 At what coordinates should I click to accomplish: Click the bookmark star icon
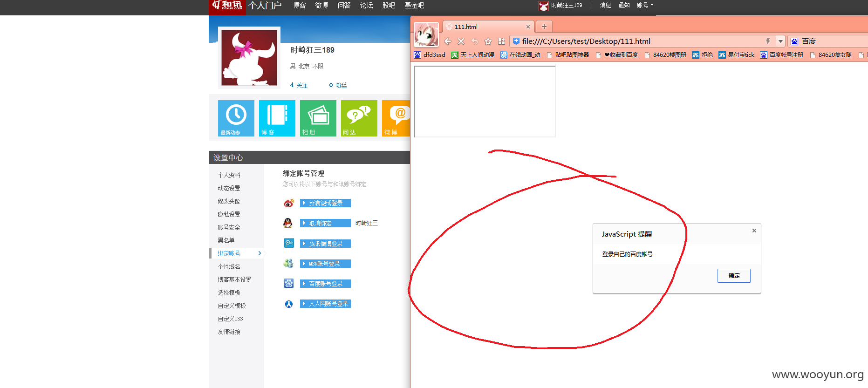(488, 41)
